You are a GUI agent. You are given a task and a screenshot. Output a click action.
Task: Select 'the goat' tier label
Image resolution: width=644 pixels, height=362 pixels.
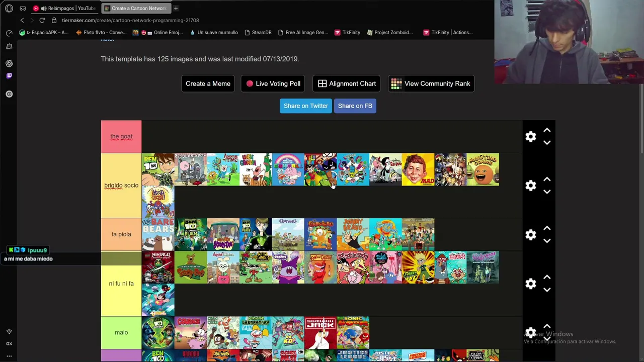tap(121, 137)
